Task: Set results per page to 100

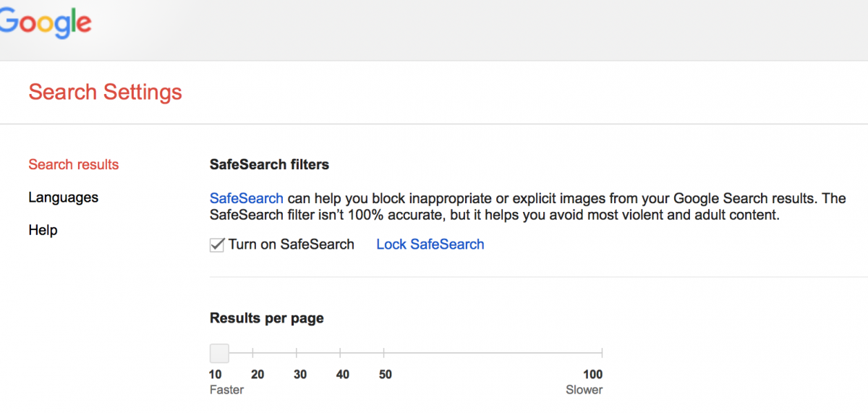Action: click(602, 353)
